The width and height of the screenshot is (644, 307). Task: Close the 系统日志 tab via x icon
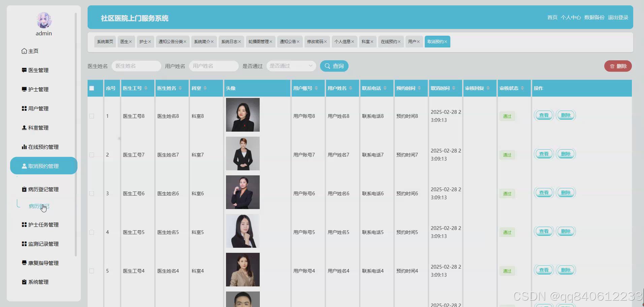tap(239, 42)
